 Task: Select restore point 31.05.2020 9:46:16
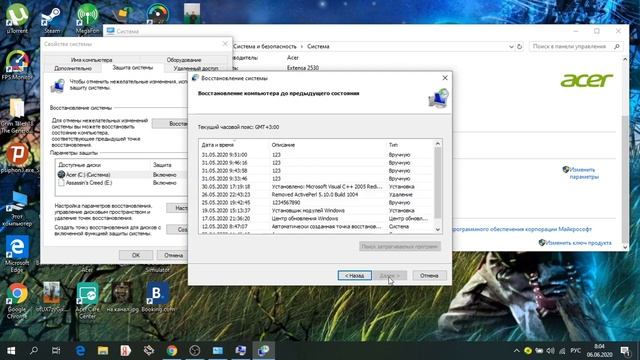pyautogui.click(x=316, y=162)
